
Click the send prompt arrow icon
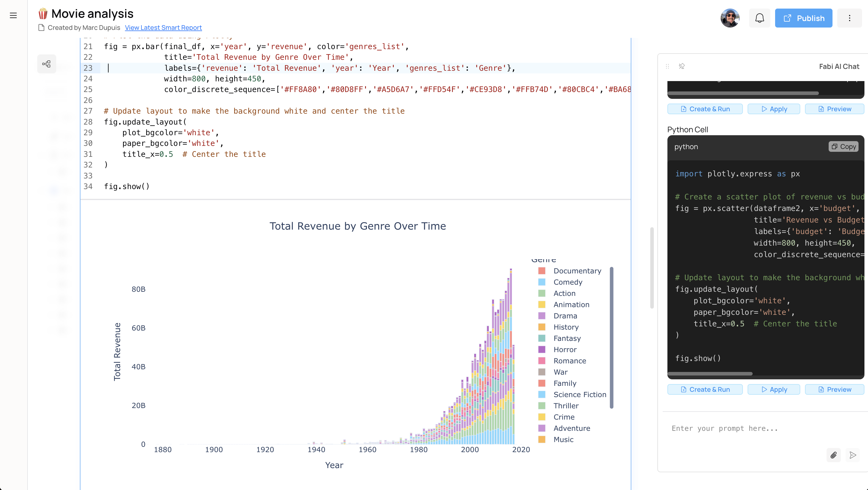point(853,455)
